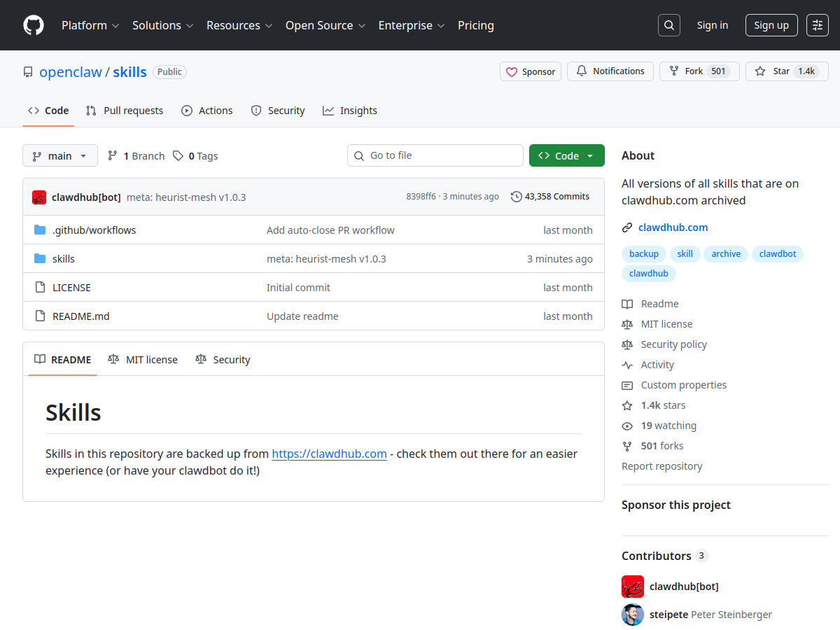
Task: Switch to the Pull requests tab
Action: pyautogui.click(x=125, y=111)
